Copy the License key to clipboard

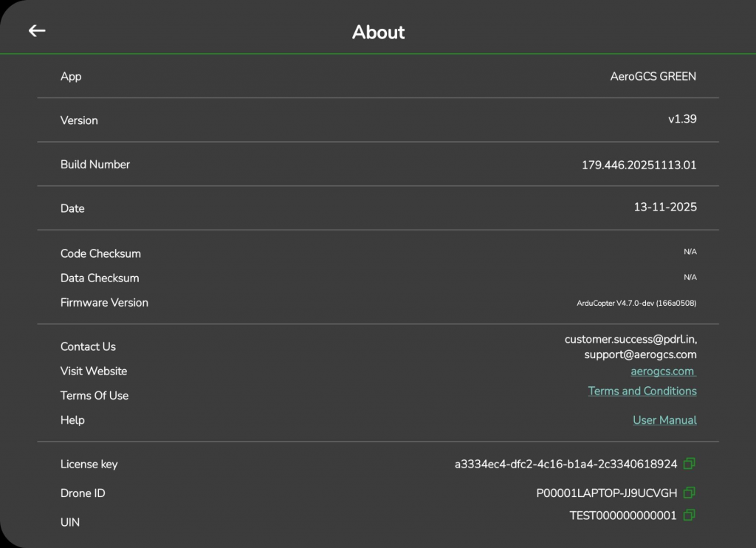pyautogui.click(x=689, y=464)
